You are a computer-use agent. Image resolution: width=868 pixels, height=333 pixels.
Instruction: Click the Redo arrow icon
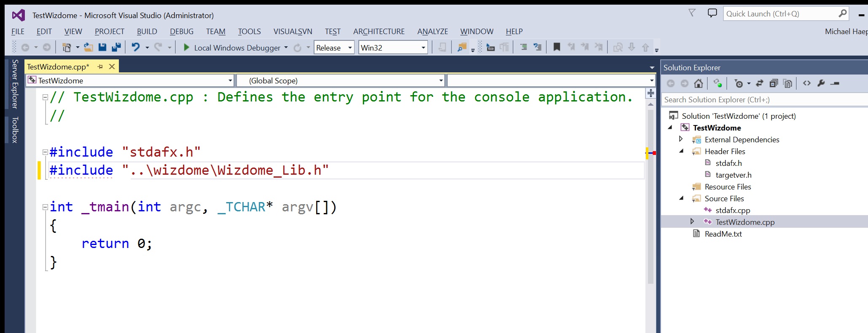tap(158, 48)
